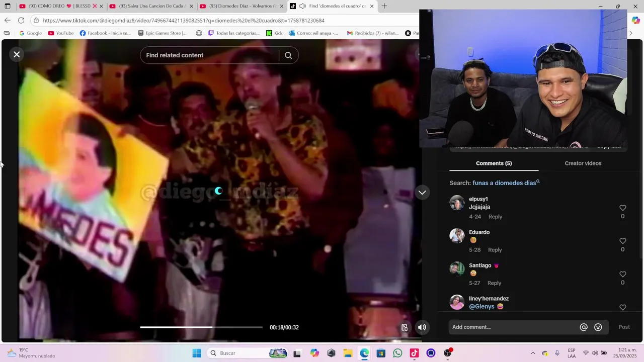
Task: Click the @Glenys mention link
Action: coord(481,307)
